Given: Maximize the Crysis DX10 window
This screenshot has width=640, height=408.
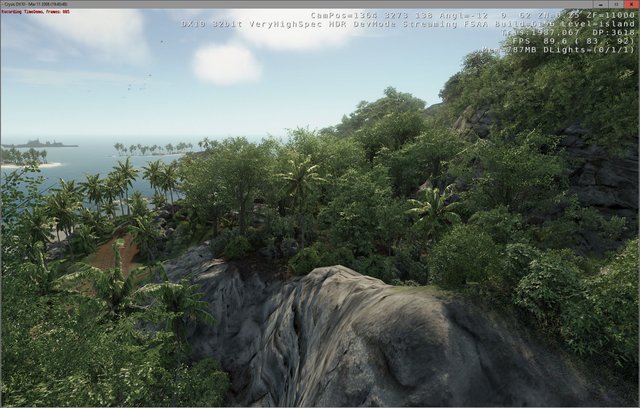Looking at the screenshot, I should [616, 4].
